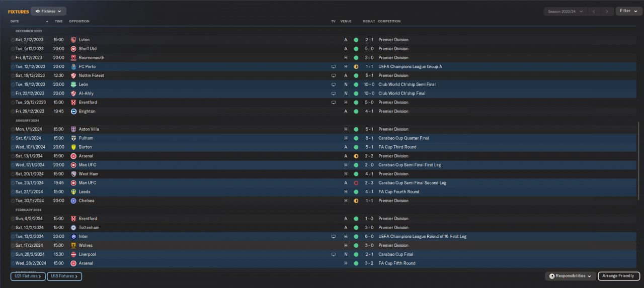
Task: Click the TV icon on the Inter fixture
Action: [333, 236]
